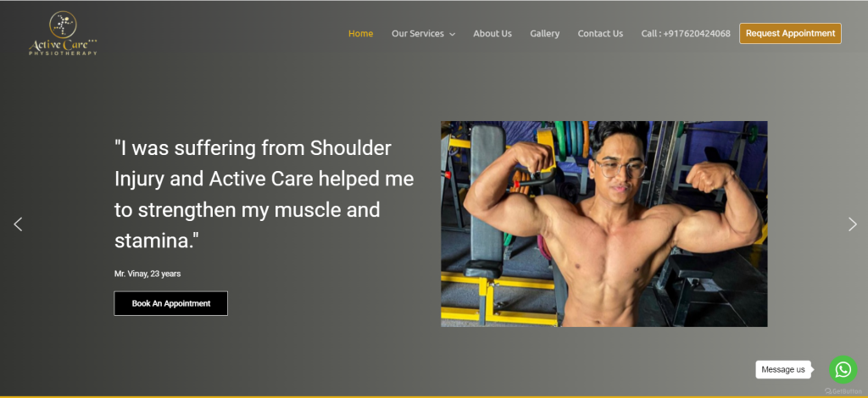
Task: Open the Gallery page
Action: tap(545, 34)
